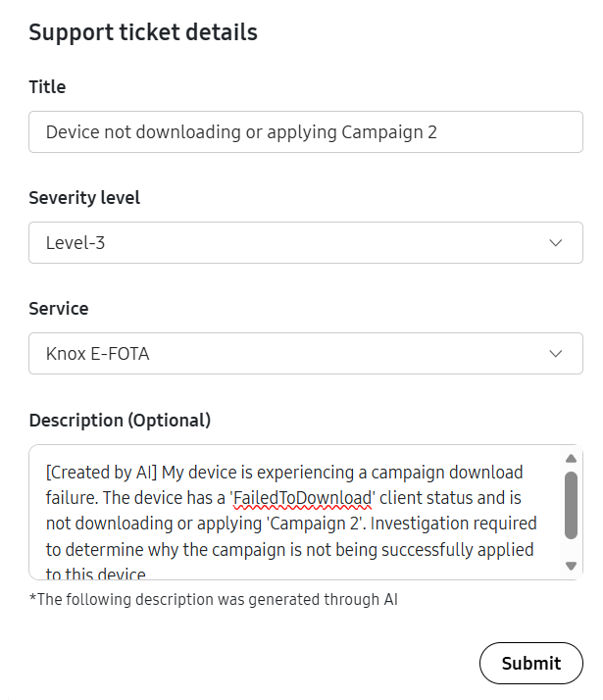Click inside the Description text area
This screenshot has width=603, height=700.
tap(294, 512)
